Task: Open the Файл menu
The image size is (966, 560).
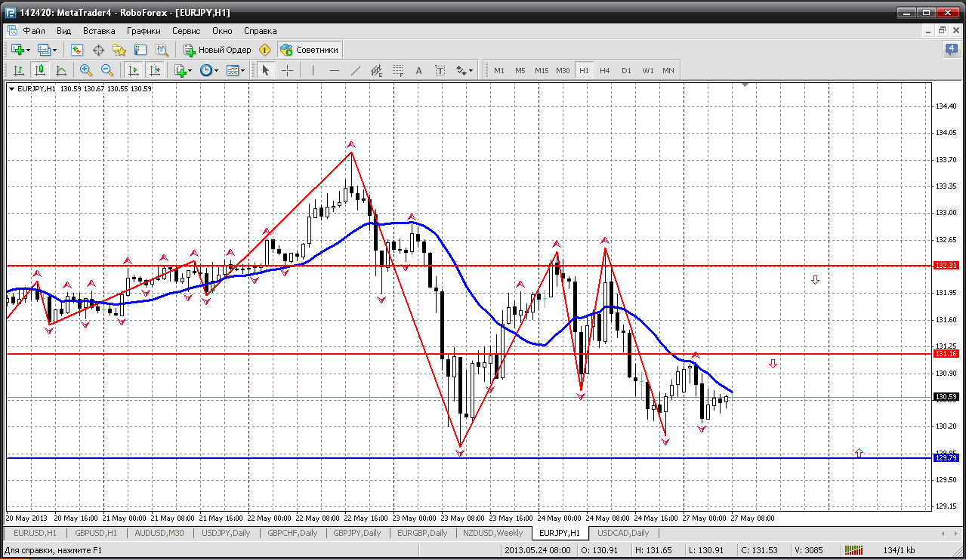Action: pos(34,31)
